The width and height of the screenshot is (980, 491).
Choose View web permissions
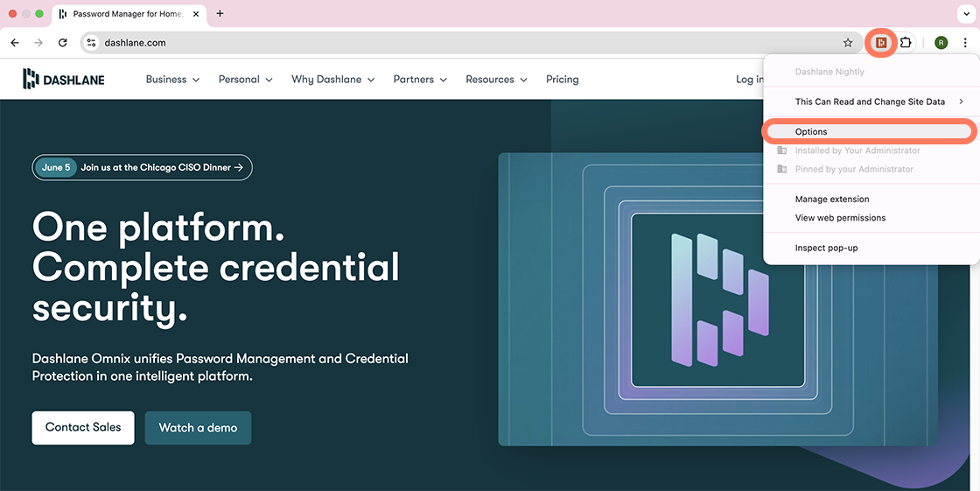[871, 218]
